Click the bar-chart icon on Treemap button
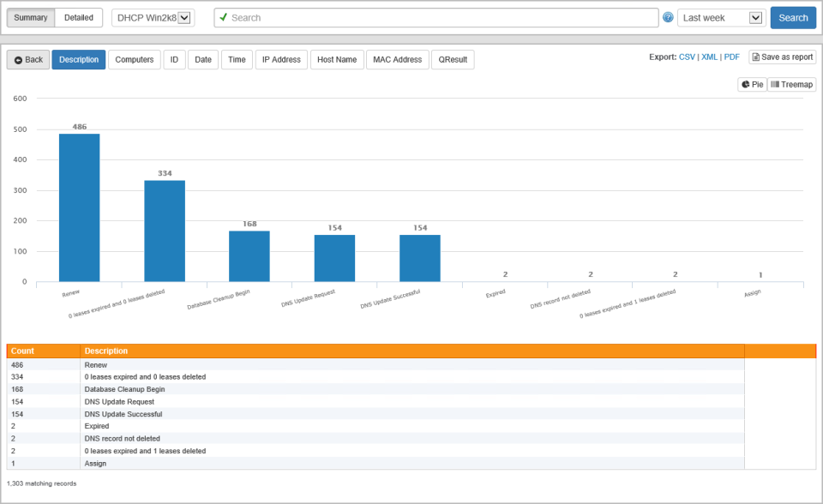 [x=776, y=84]
